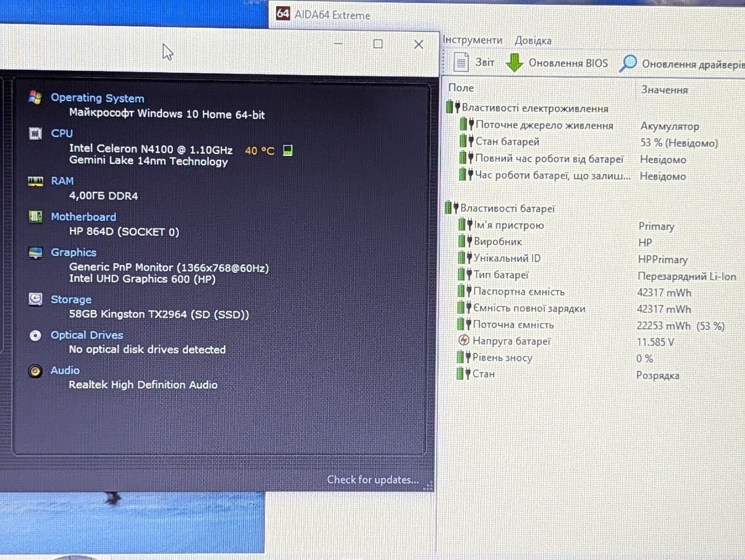Screen dimensions: 745x560
Task: Click the Optical Drives disc icon
Action: tap(36, 336)
